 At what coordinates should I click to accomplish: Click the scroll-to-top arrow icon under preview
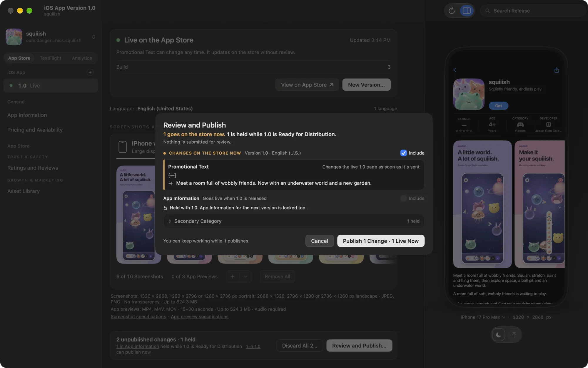(x=514, y=335)
